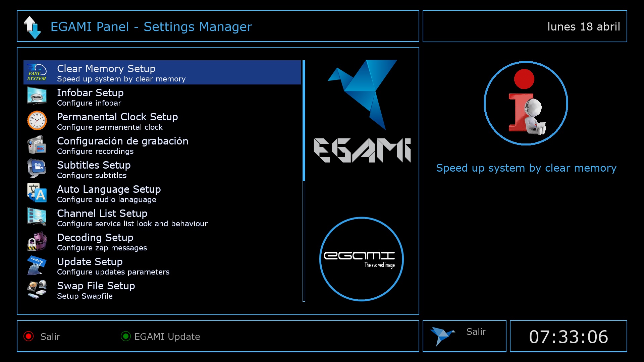
Task: Click the Swap File drives icon
Action: point(37,289)
